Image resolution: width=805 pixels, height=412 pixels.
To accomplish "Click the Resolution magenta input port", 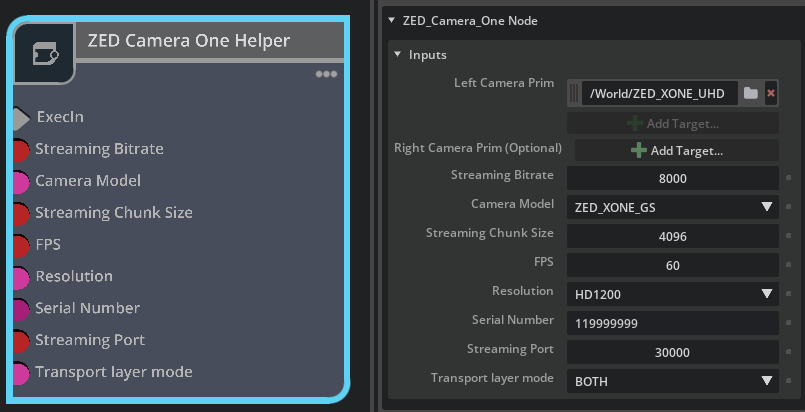I will tap(21, 278).
